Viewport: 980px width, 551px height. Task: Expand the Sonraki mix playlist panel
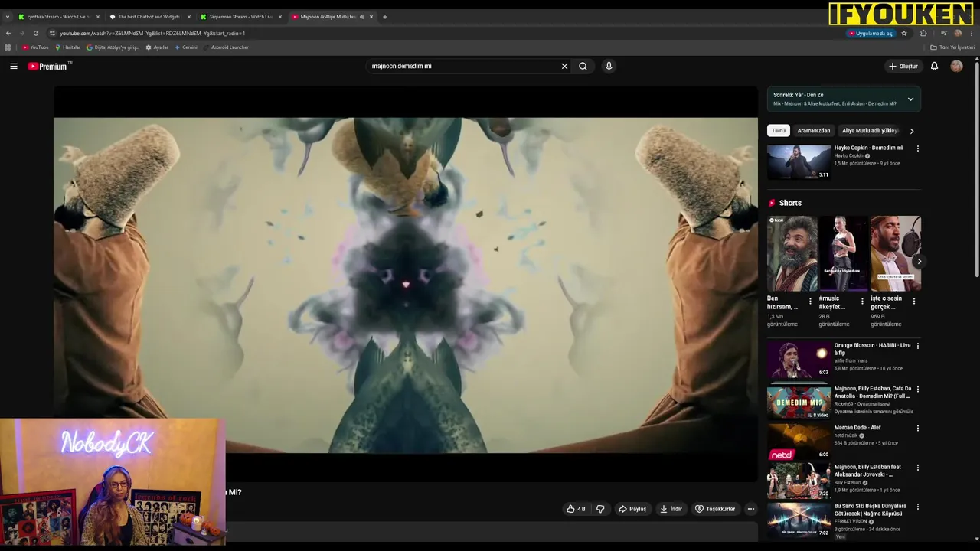[x=910, y=99]
